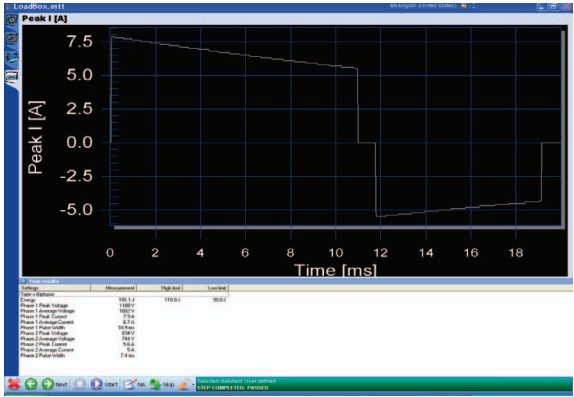Click the Measurement column header
Screen dimensions: 574x397
click(113, 288)
